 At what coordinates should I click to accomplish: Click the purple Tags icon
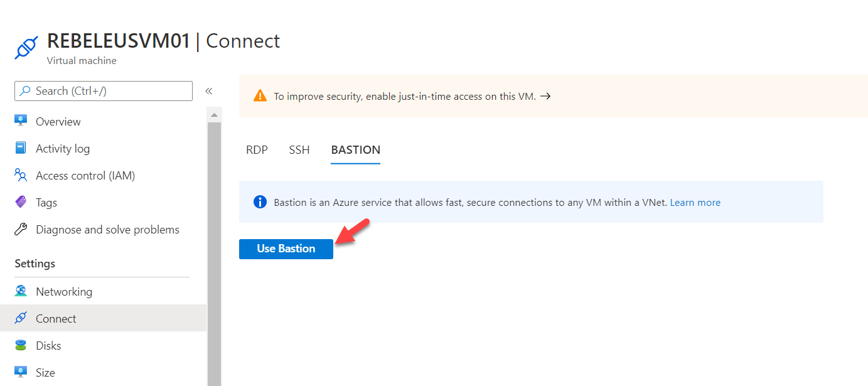pos(21,202)
